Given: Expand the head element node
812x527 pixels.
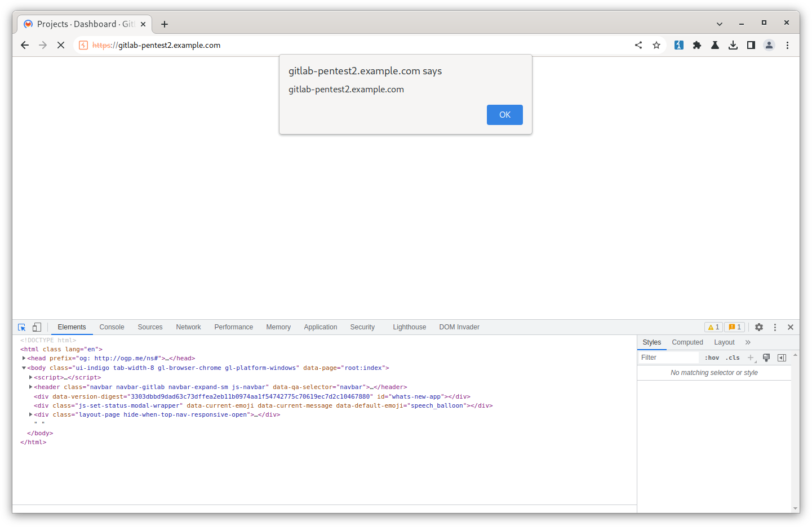Looking at the screenshot, I should tap(24, 358).
